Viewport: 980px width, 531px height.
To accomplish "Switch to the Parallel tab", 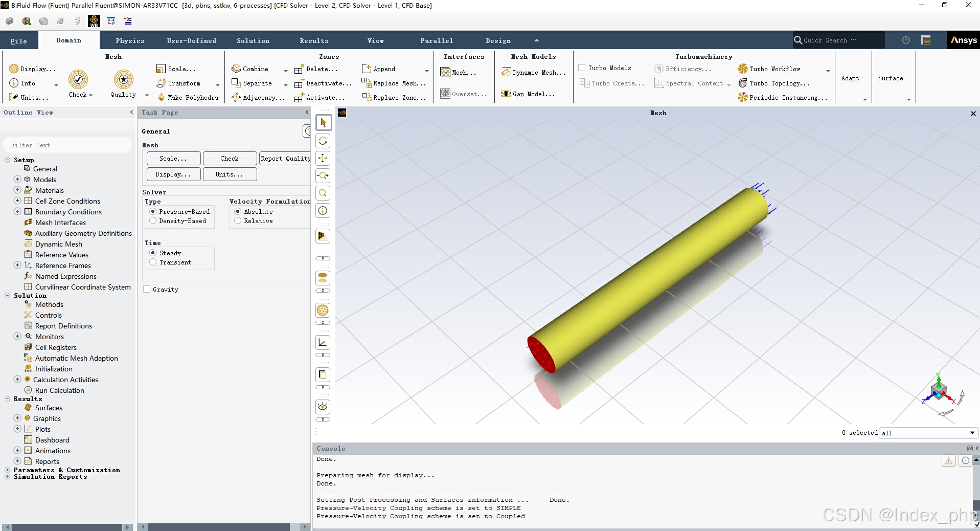I will [x=437, y=41].
